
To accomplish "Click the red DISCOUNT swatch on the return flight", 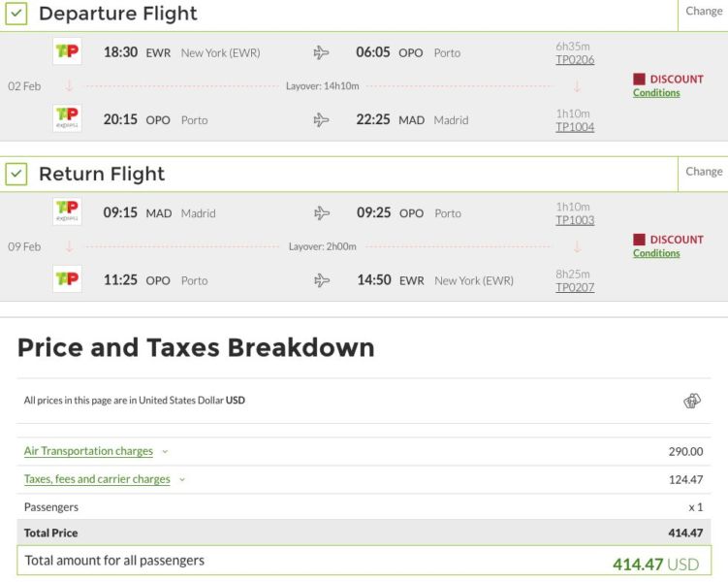I will pos(639,240).
